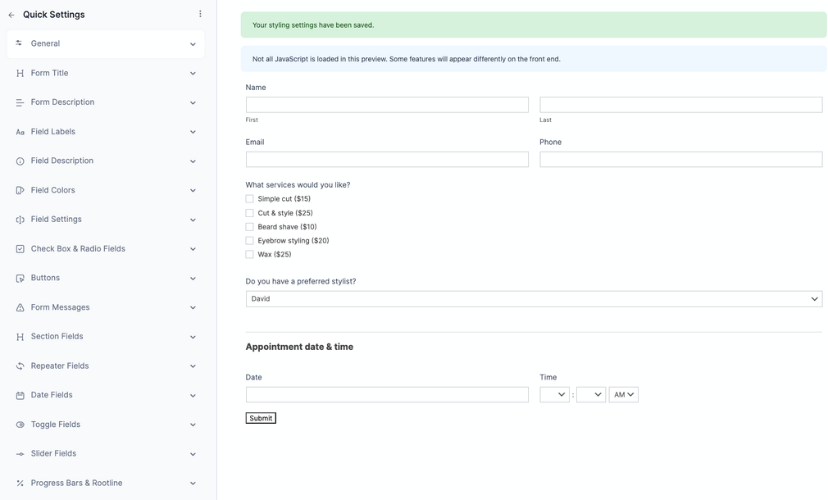Click into the Email input field
Screen dimensions: 828x500
pyautogui.click(x=387, y=159)
